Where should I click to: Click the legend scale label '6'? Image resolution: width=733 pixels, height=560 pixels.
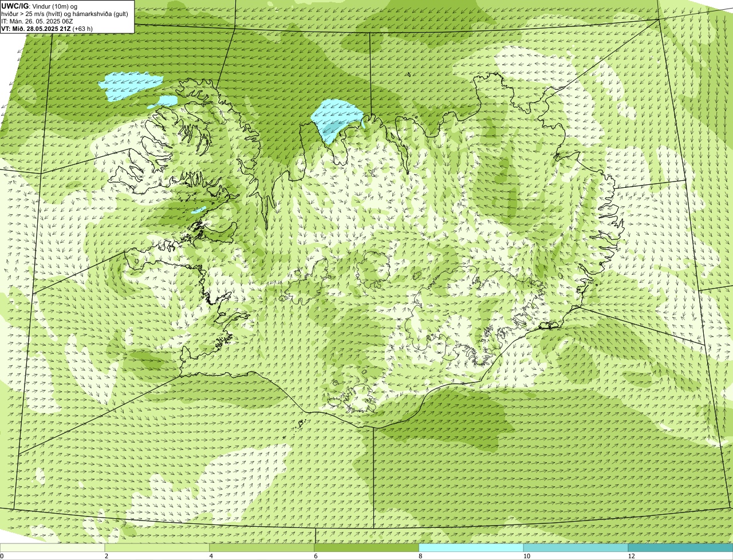point(316,556)
